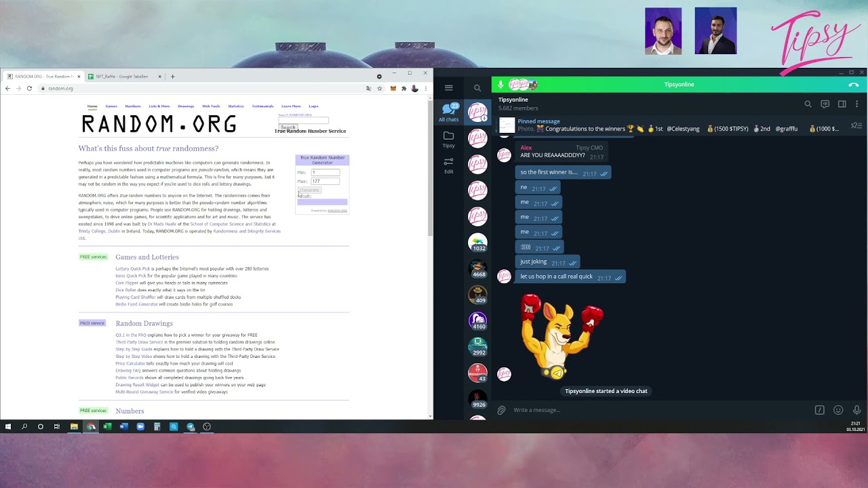Open the chat with 409 unread messages
The width and height of the screenshot is (868, 488).
tap(478, 295)
